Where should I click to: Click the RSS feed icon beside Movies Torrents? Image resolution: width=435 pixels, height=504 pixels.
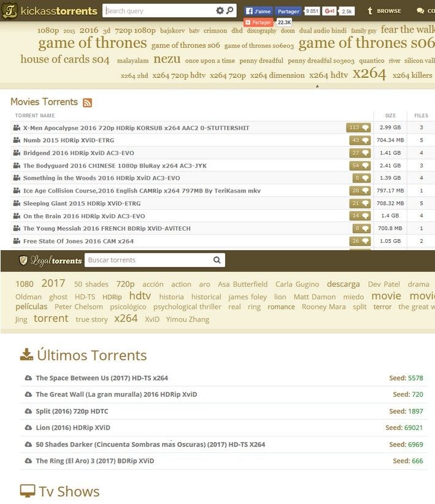88,102
